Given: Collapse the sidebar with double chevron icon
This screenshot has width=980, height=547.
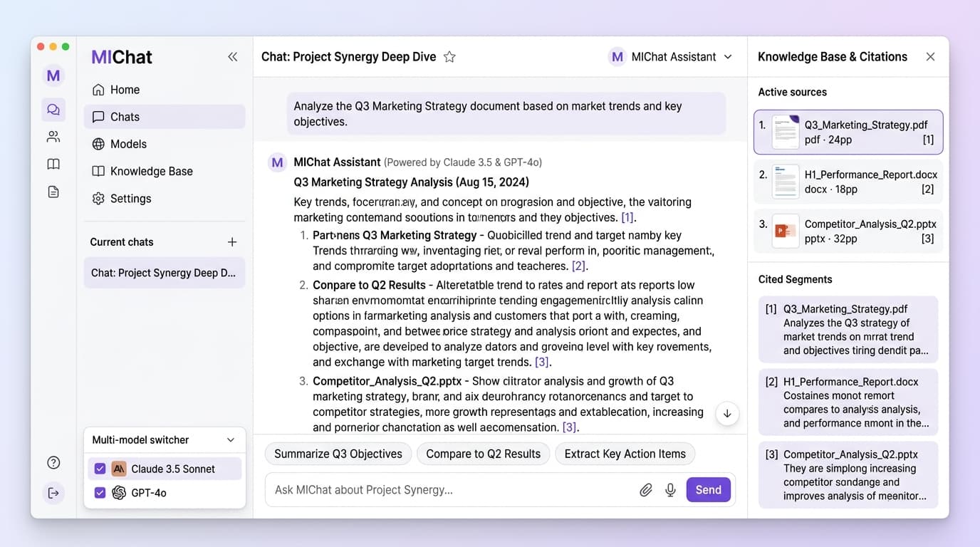Looking at the screenshot, I should pos(232,57).
